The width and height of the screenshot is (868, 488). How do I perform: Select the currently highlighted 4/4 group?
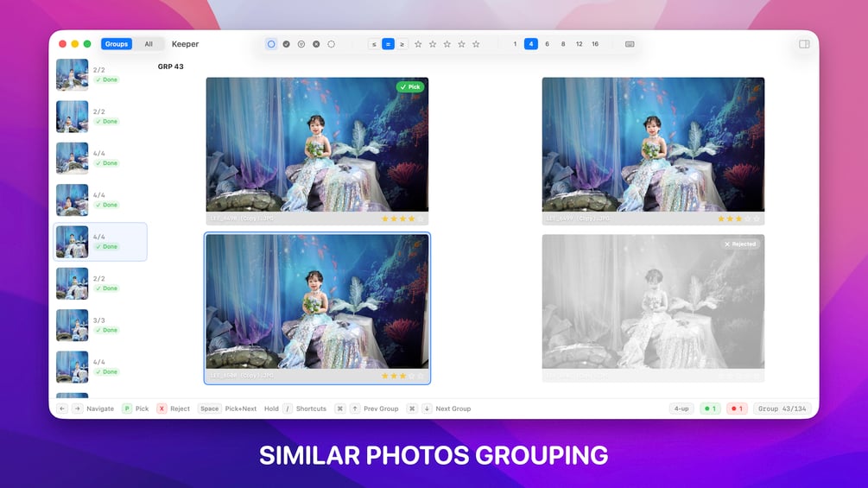[x=100, y=242]
